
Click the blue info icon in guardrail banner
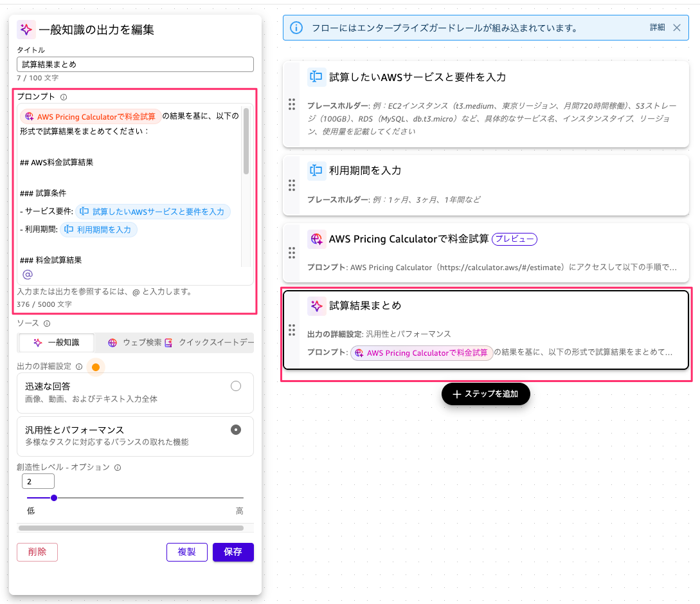click(296, 28)
